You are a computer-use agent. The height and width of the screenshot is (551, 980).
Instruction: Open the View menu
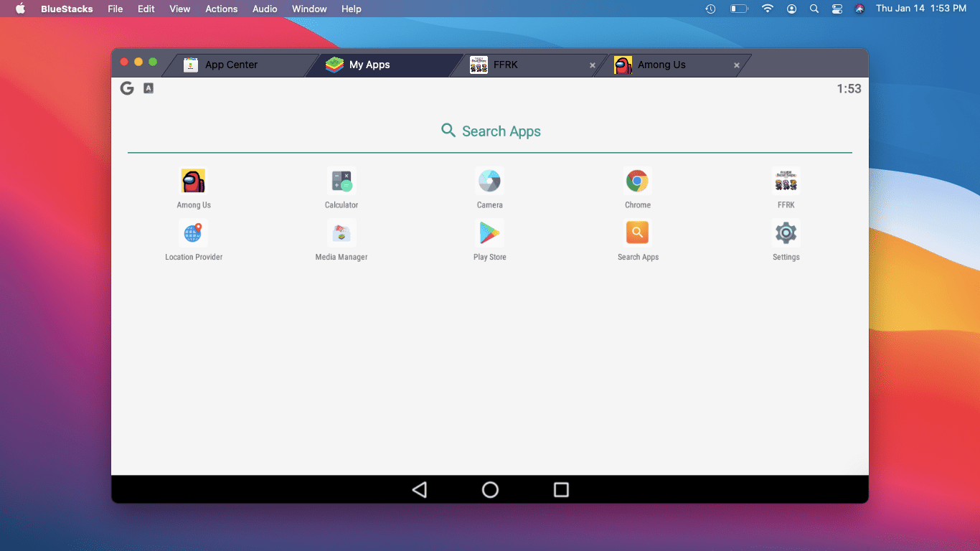pyautogui.click(x=180, y=9)
